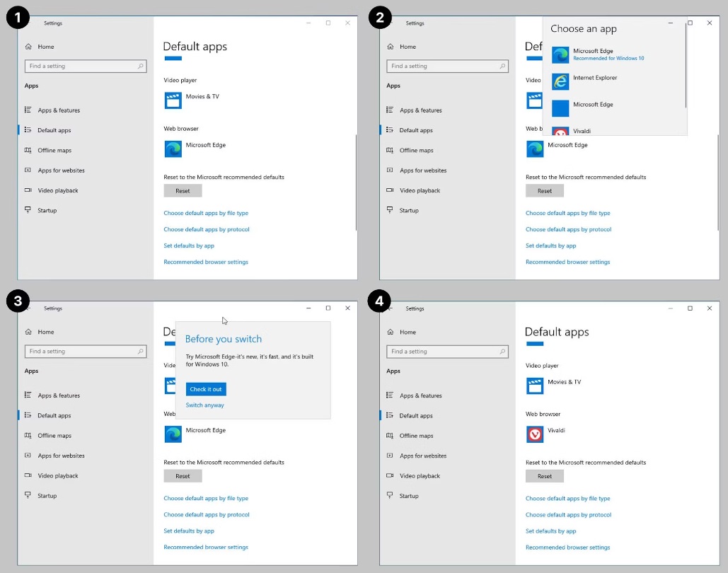Select Apps for websites in window 3's sidebar
The width and height of the screenshot is (728, 573).
click(x=61, y=456)
